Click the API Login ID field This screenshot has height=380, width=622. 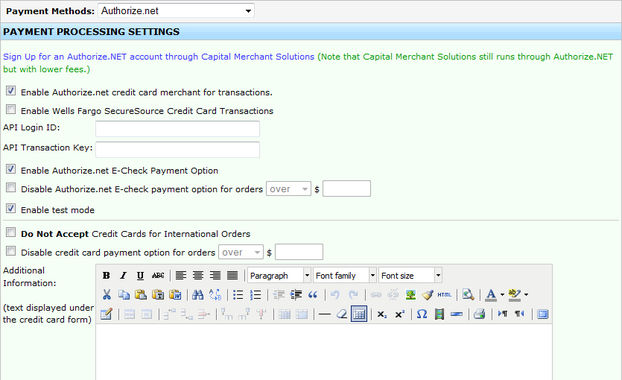pos(177,129)
